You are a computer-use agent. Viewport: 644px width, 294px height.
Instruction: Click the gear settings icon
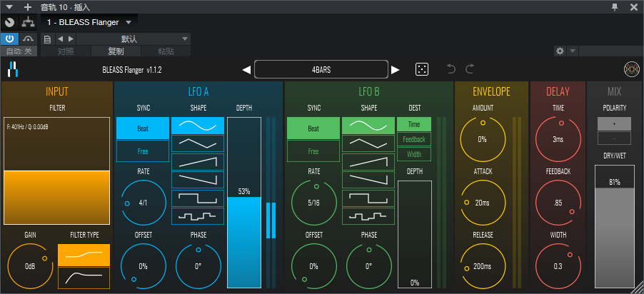560,51
